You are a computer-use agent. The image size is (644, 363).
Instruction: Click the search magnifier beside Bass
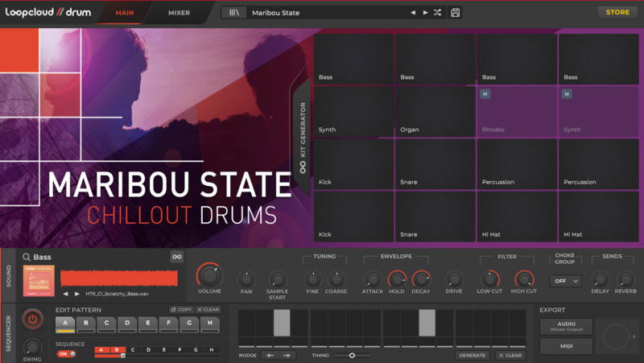point(27,257)
